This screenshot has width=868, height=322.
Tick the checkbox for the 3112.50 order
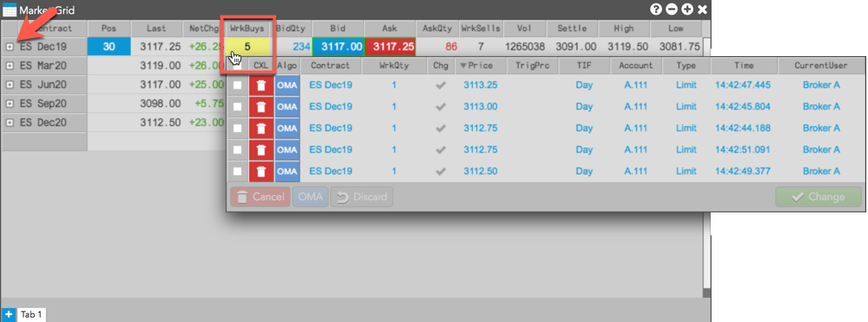(238, 171)
